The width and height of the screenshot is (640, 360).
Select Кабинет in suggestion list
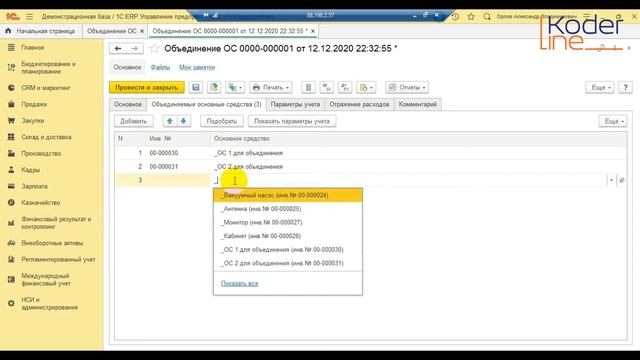point(288,236)
